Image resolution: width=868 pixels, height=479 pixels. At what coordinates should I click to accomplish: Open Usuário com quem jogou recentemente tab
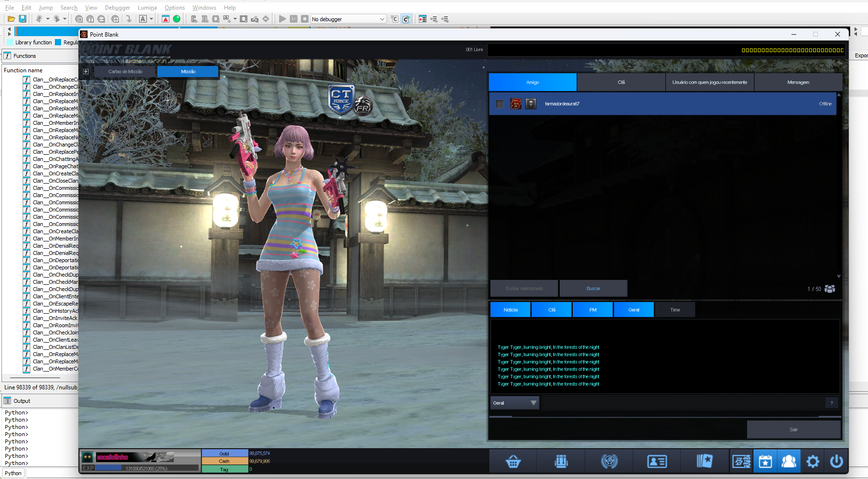[x=710, y=82]
